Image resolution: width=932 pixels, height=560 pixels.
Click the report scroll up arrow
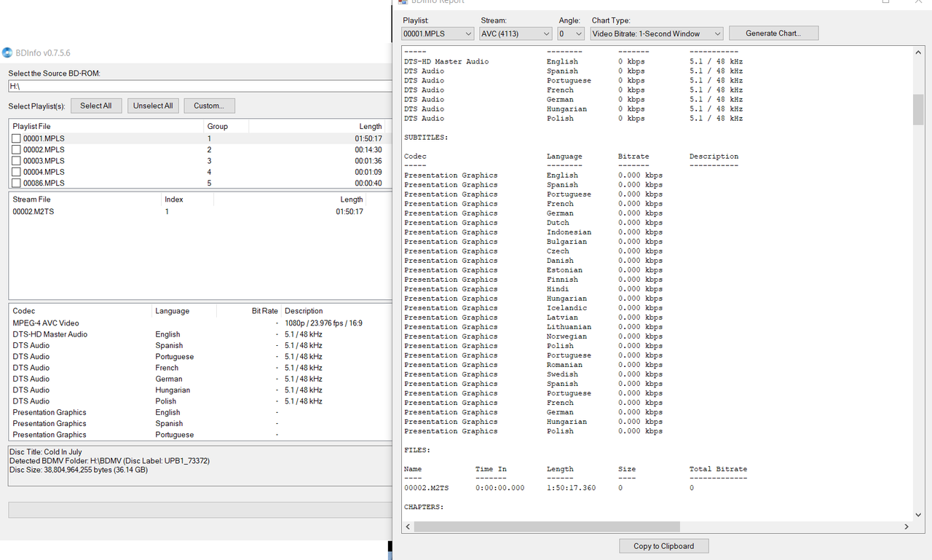tap(917, 53)
